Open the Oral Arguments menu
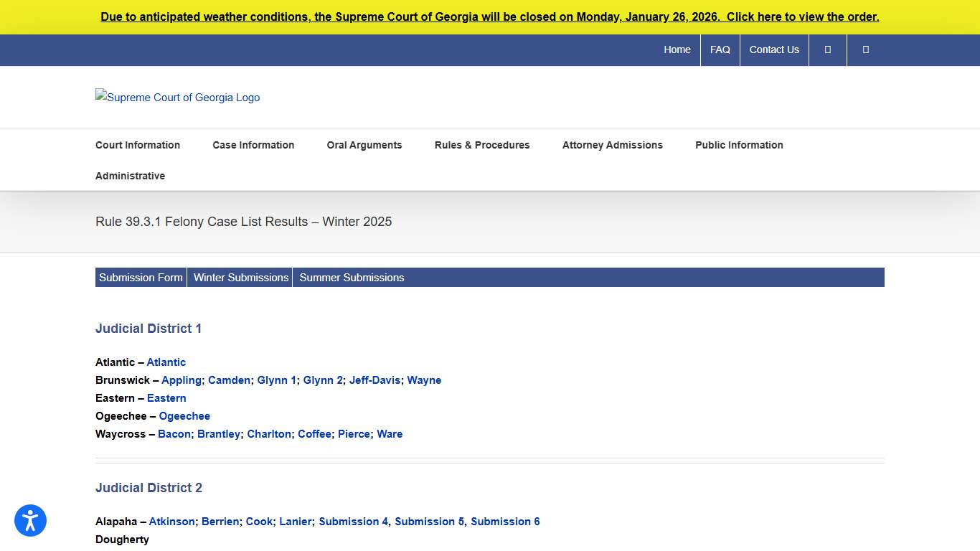The image size is (980, 551). pos(364,145)
